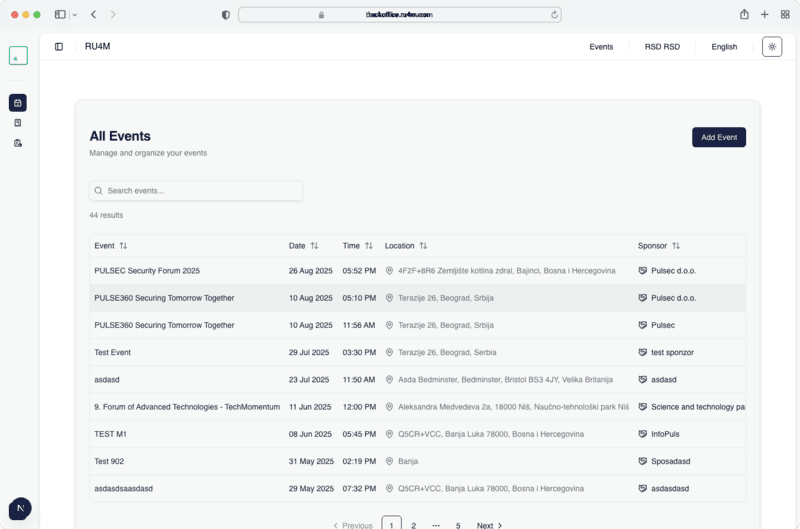
Task: Open the RSD currency dropdown
Action: (x=662, y=47)
